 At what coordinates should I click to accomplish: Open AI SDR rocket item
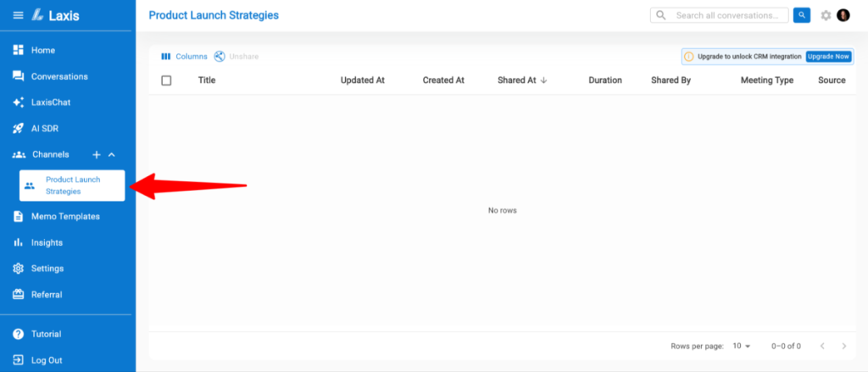[x=48, y=129]
